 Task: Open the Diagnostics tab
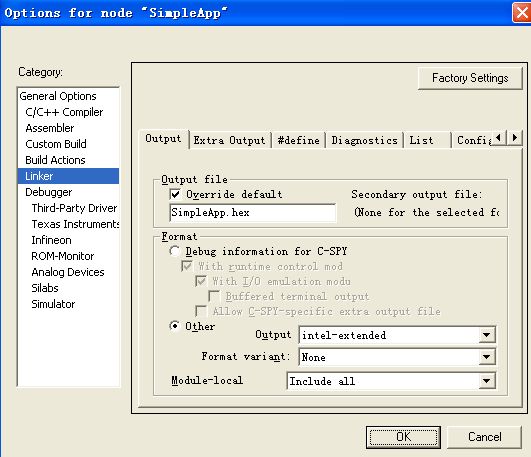coord(364,140)
